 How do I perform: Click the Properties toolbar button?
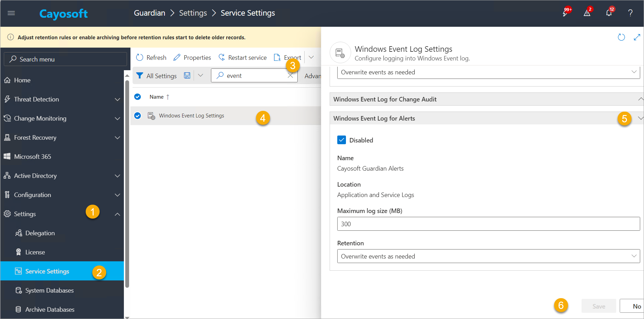point(192,58)
